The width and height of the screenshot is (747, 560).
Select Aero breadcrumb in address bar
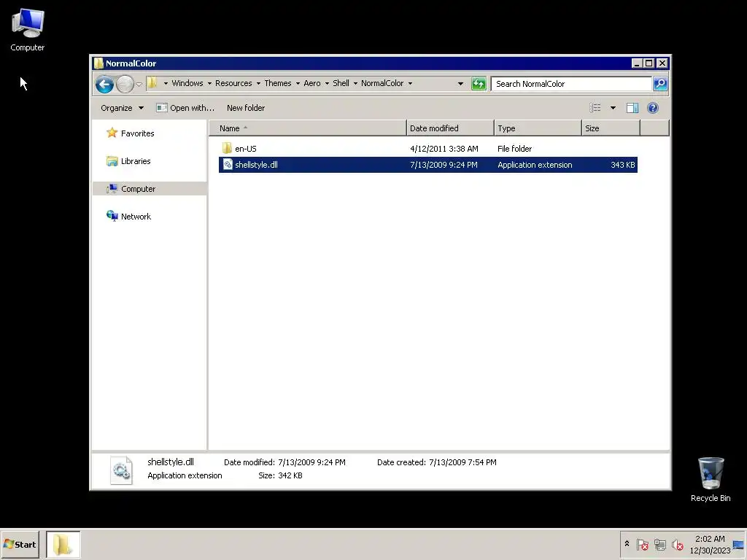point(312,83)
